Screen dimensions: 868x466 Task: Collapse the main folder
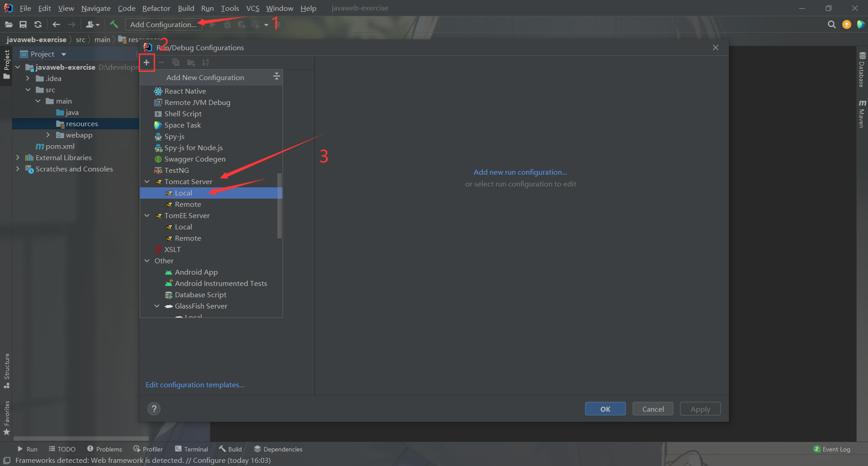click(38, 101)
